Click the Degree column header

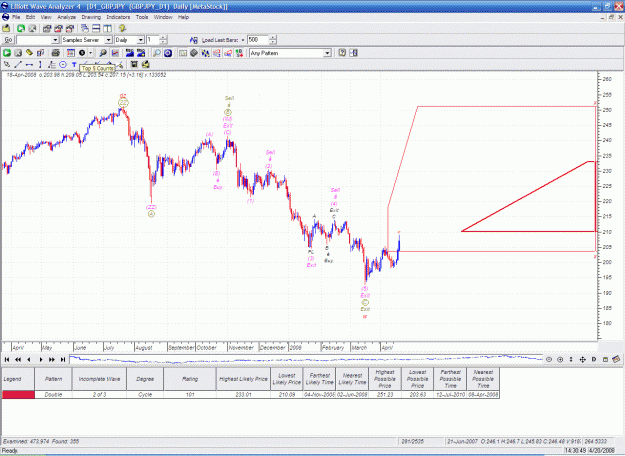click(x=145, y=379)
